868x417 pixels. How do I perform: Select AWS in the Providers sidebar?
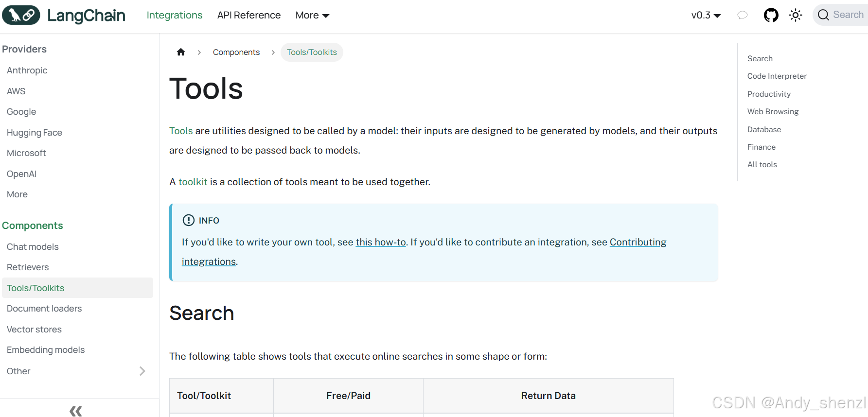point(16,91)
